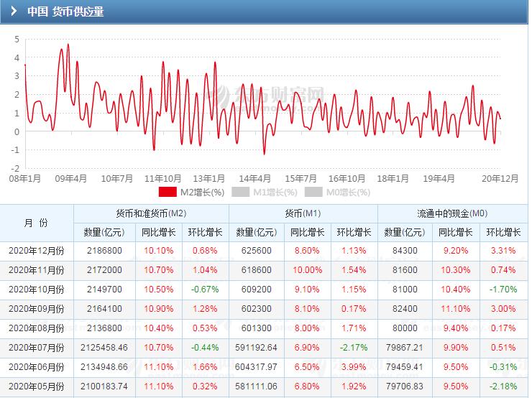Click M1 value 625600
This screenshot has height=398, width=532.
pos(257,251)
